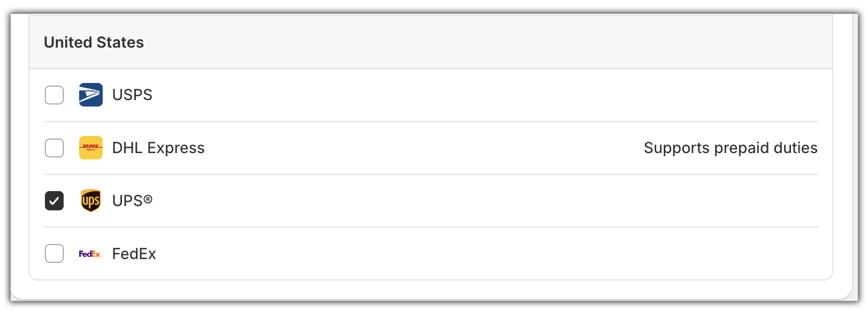Click the Supports prepaid duties note
This screenshot has width=868, height=311.
730,148
